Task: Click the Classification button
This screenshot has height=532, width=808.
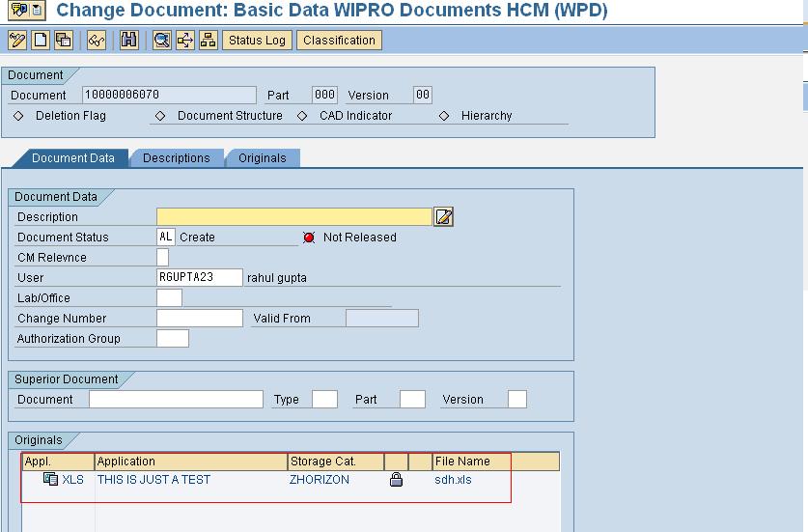Action: pos(339,41)
